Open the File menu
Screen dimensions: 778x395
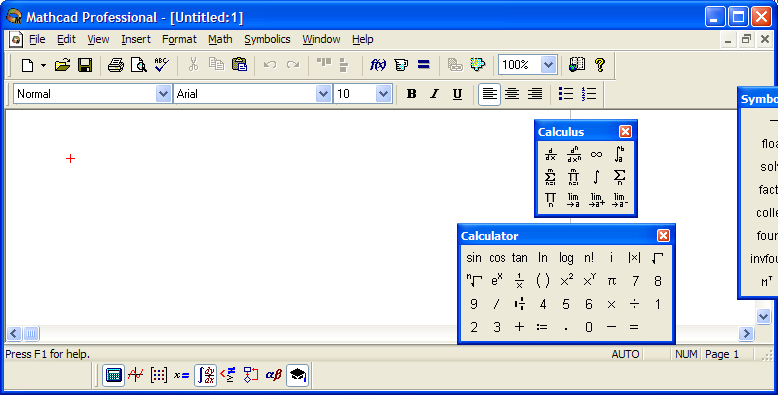37,39
